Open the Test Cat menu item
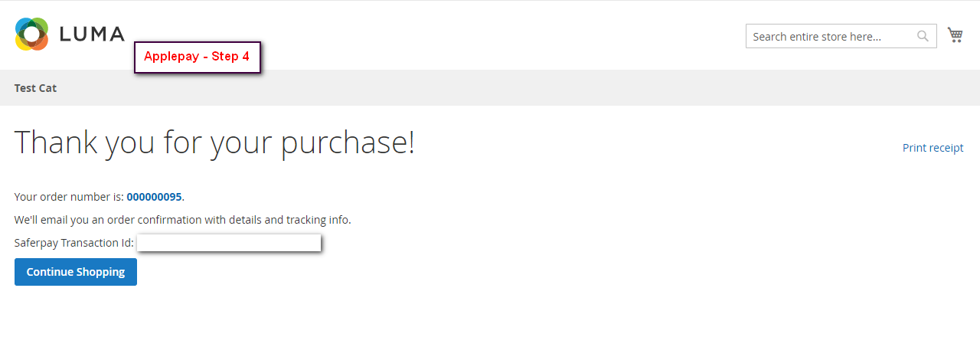Screen dimensions: 980x347 click(x=35, y=88)
